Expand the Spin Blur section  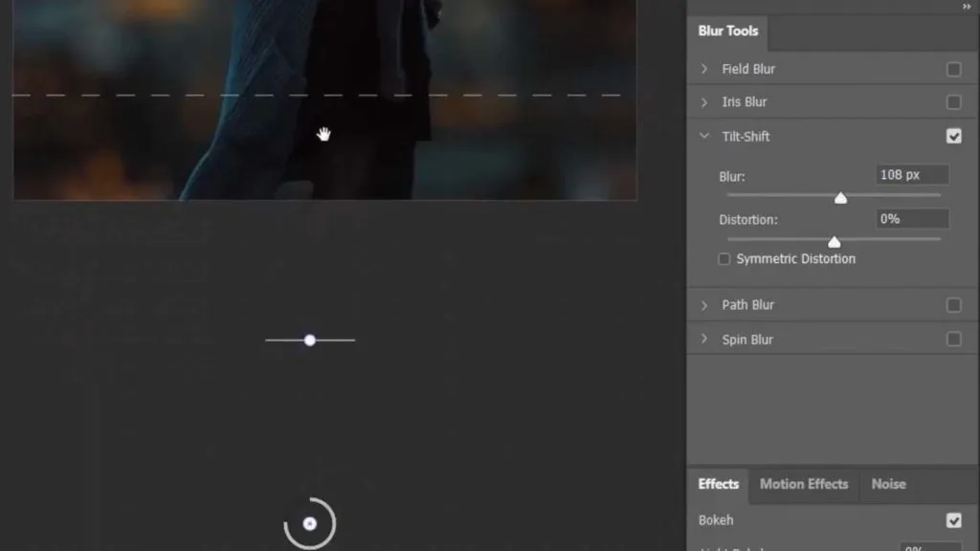click(705, 340)
